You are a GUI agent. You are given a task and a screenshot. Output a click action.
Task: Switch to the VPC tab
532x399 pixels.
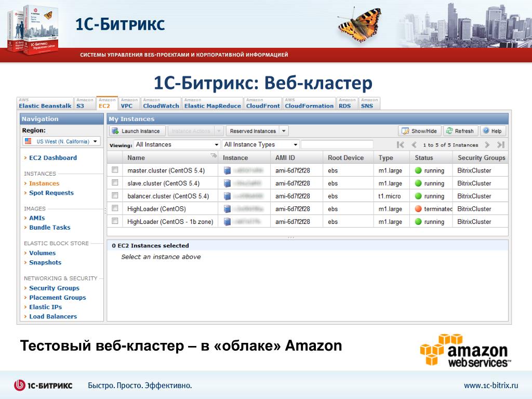coord(129,103)
